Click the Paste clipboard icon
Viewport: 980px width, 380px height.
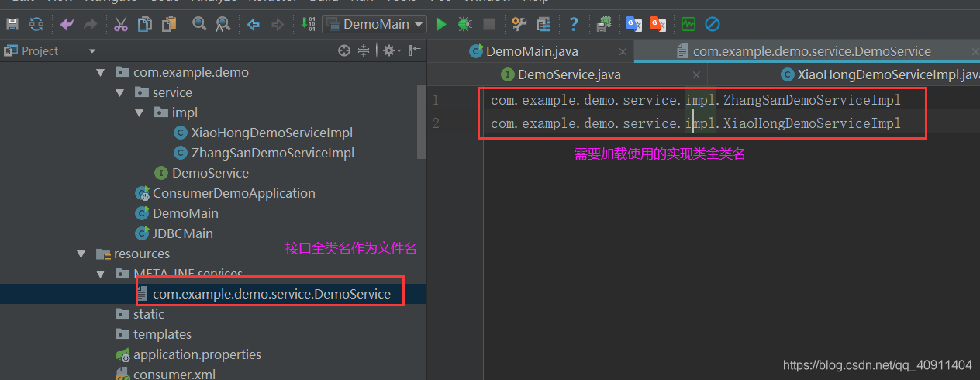point(168,24)
